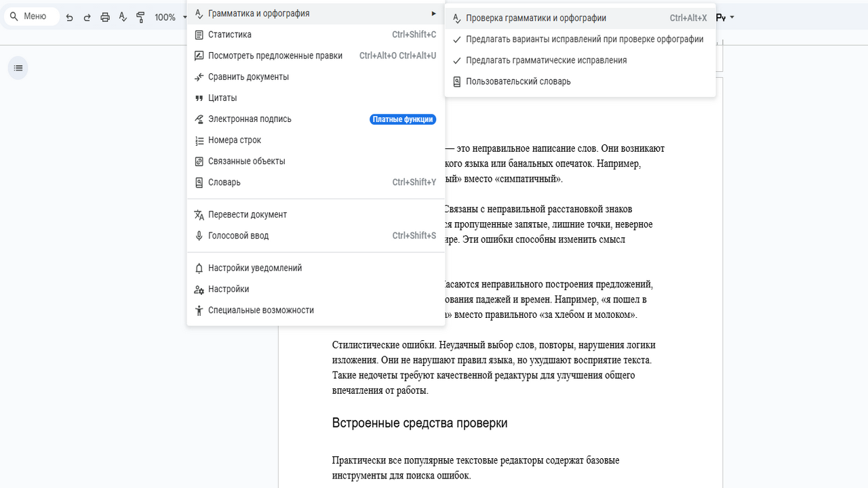Open Настройки уведомлений bell item

254,268
